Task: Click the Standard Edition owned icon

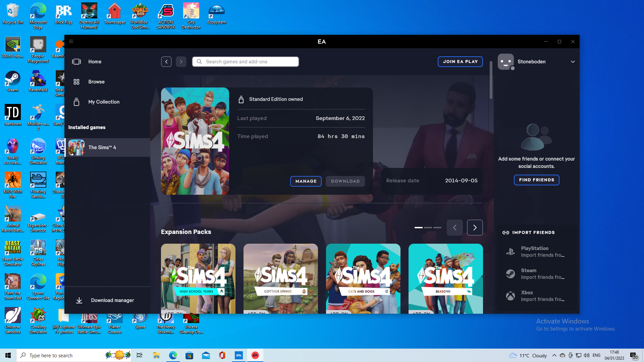Action: [241, 100]
